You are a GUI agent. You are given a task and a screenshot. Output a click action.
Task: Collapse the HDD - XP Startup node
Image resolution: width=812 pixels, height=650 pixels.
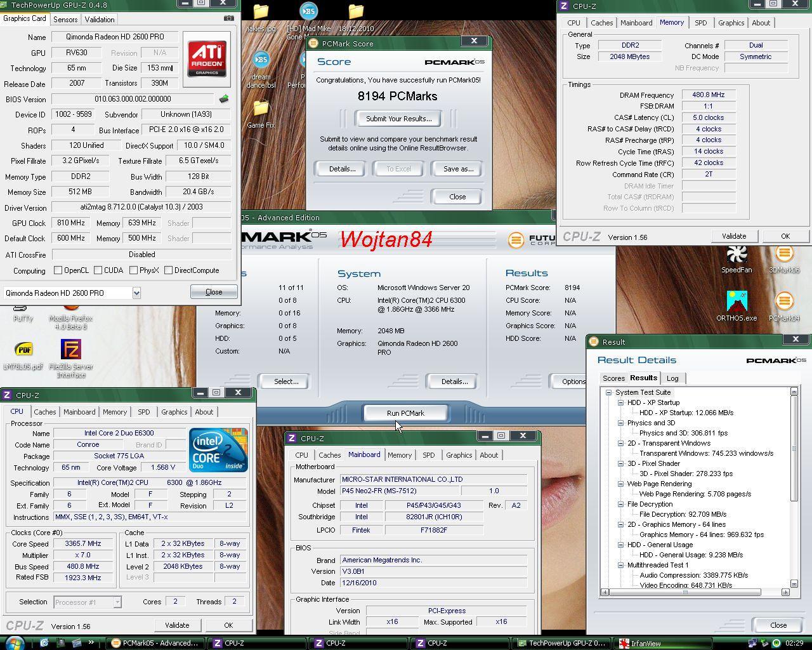click(620, 402)
